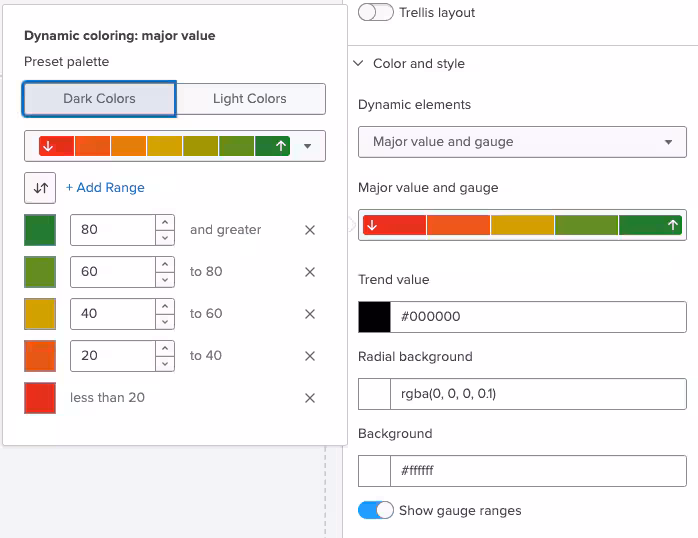Toggle the Trellis layout switch
Screen dimensions: 698x538
point(375,13)
